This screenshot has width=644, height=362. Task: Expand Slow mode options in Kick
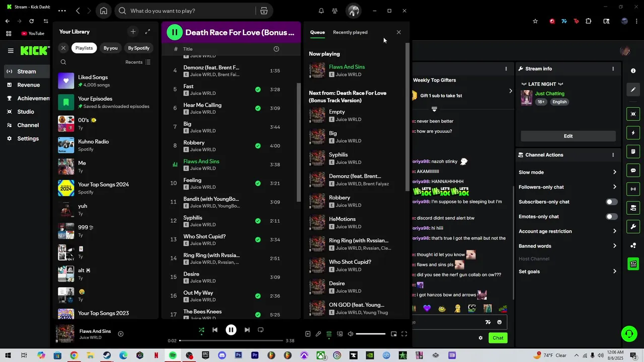615,172
